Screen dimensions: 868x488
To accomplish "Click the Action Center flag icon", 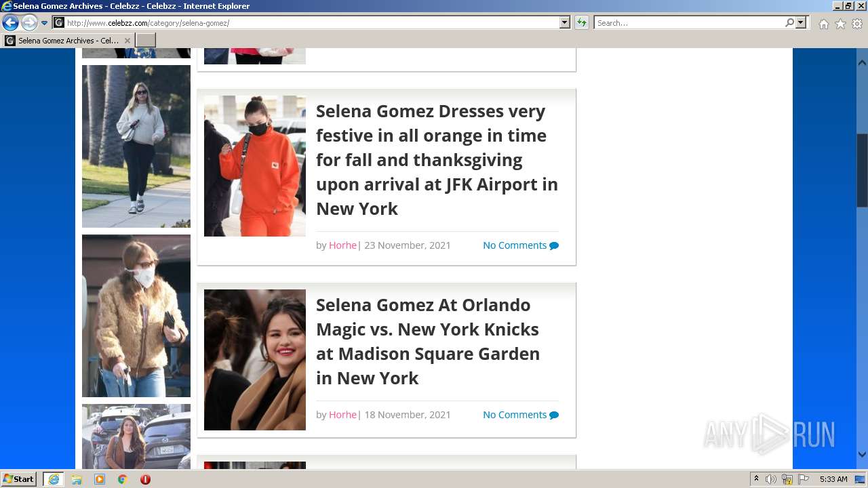I will pos(804,479).
